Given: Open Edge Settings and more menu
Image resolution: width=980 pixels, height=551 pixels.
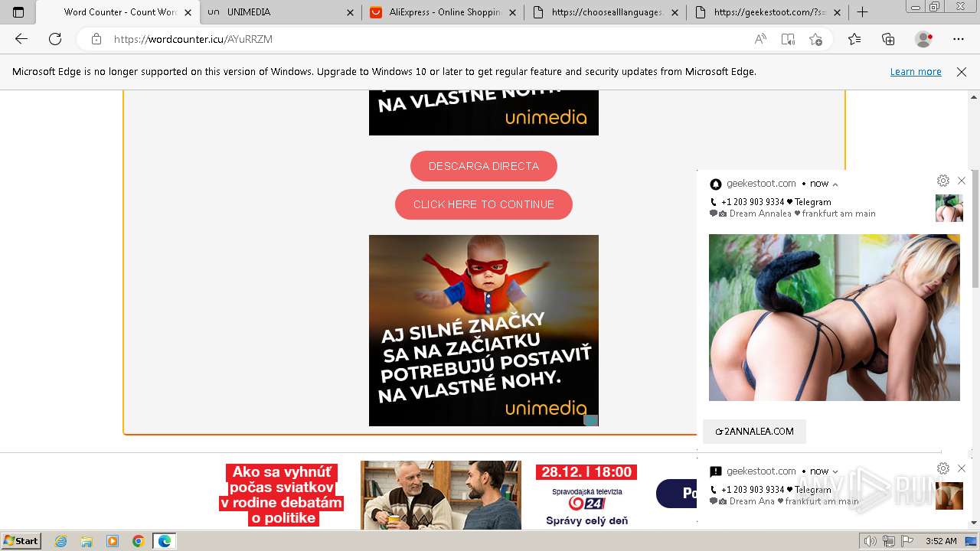Looking at the screenshot, I should click(x=959, y=39).
